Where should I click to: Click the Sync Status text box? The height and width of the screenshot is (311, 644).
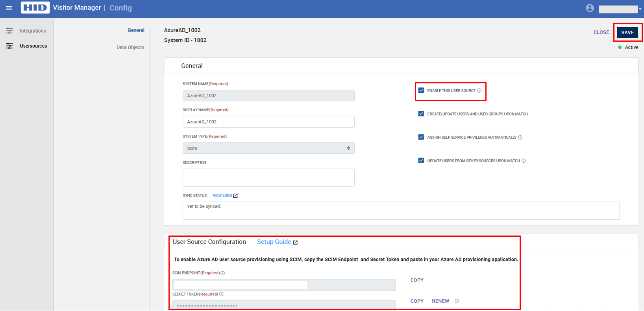(401, 211)
